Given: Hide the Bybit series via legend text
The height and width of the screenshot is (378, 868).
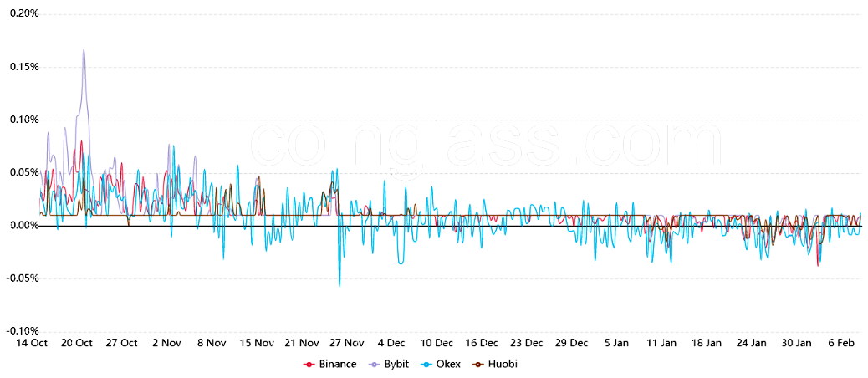Looking at the screenshot, I should pos(397,364).
